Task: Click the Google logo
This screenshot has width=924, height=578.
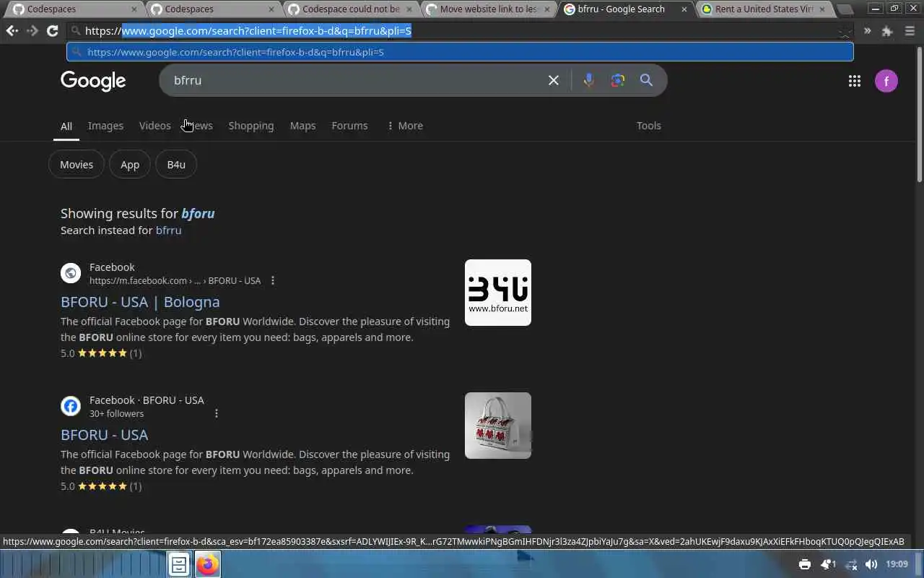Action: pos(93,81)
